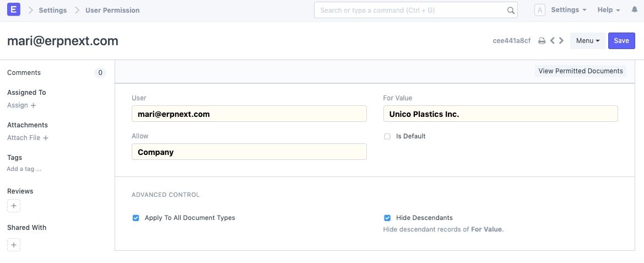644x263 pixels.
Task: Add a review with plus icon
Action: 14,206
